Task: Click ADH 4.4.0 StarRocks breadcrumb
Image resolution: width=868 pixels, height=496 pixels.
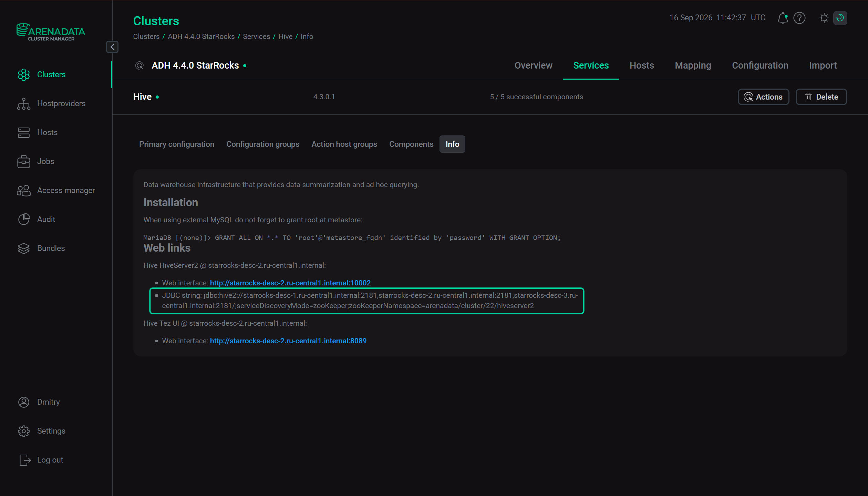Action: pyautogui.click(x=201, y=37)
